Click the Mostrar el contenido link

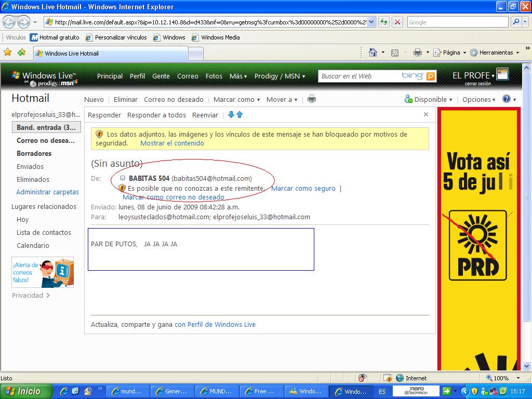click(x=172, y=143)
